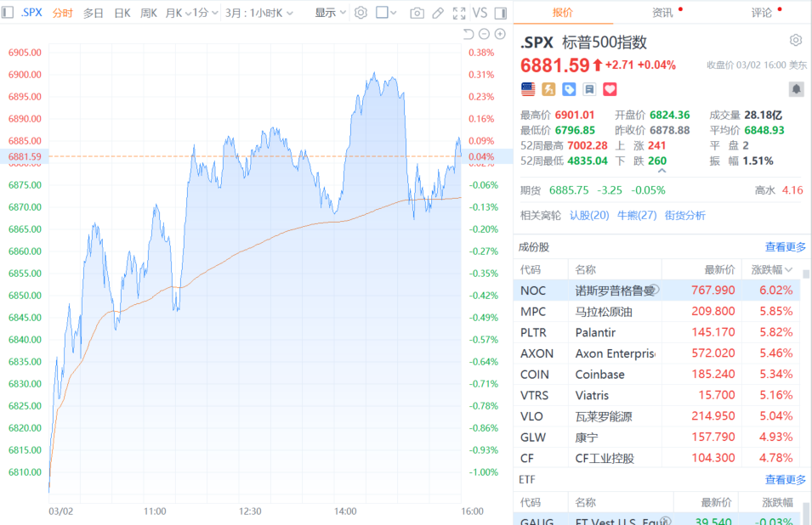Image resolution: width=812 pixels, height=525 pixels.
Task: Click 查看更多 link for 成份股
Action: 785,247
